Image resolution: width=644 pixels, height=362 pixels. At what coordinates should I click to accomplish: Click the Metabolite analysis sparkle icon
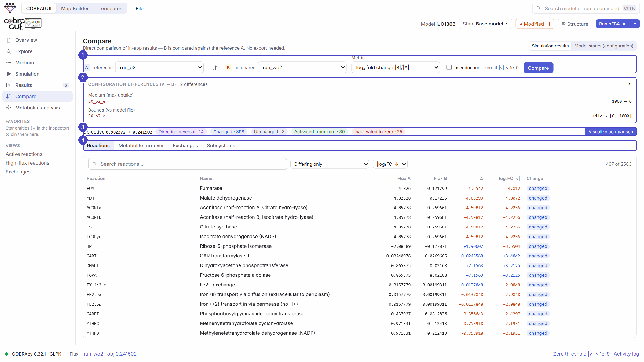pos(9,108)
